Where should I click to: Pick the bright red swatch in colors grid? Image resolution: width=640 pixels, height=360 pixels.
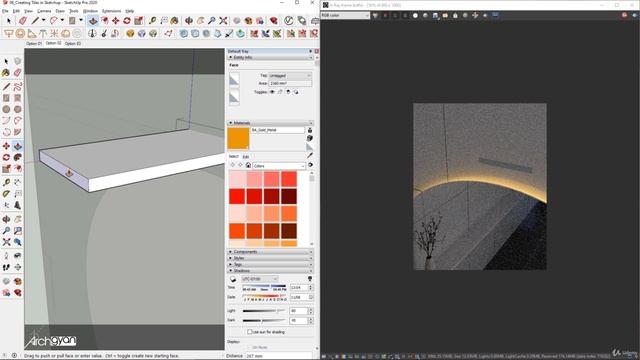(x=237, y=196)
